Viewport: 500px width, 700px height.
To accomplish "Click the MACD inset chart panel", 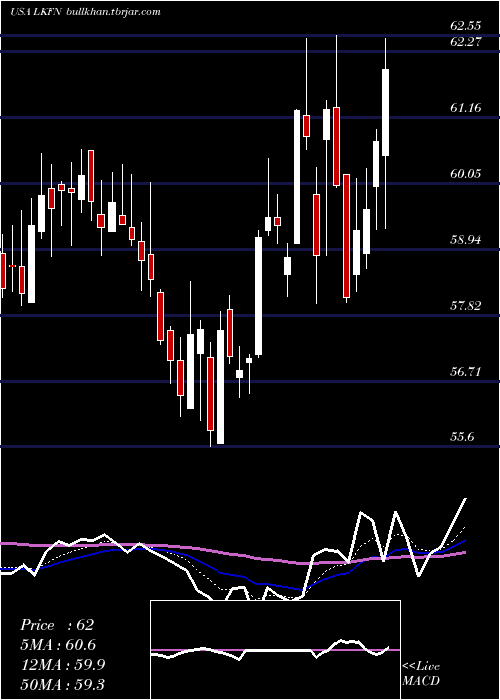I will pyautogui.click(x=275, y=650).
